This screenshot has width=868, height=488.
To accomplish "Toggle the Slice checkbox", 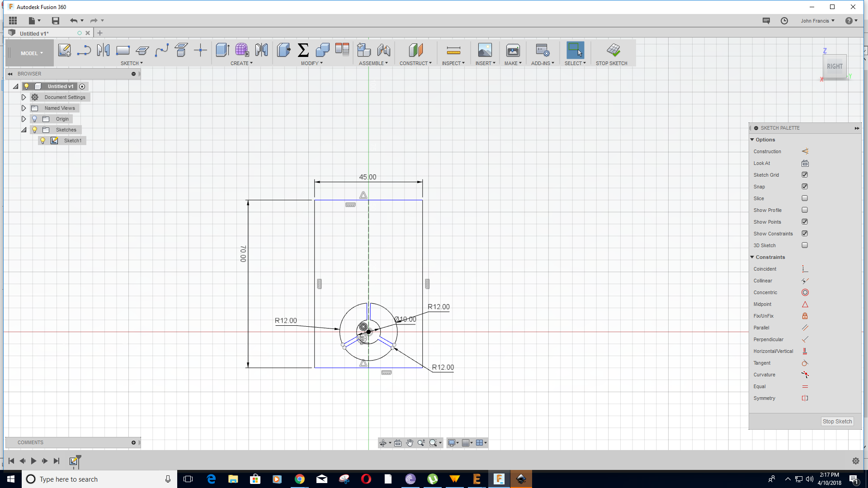I will [x=805, y=198].
